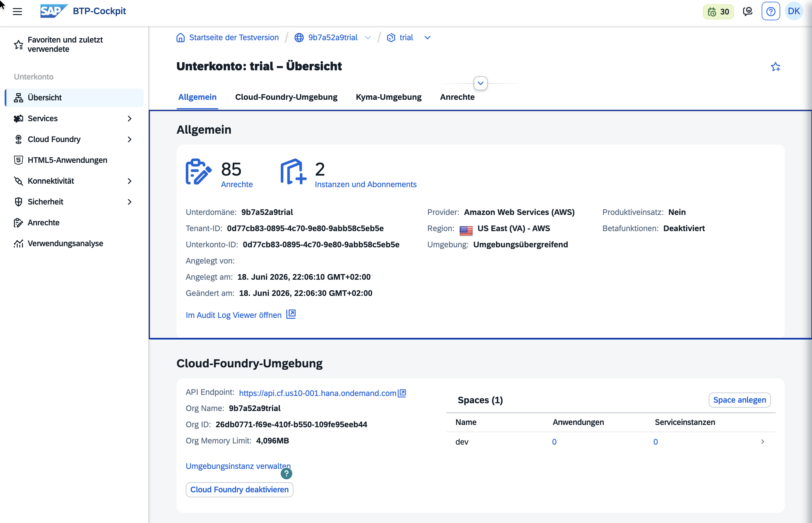812x523 pixels.
Task: Click the HTML5-Anwendungen shield icon
Action: pos(18,160)
